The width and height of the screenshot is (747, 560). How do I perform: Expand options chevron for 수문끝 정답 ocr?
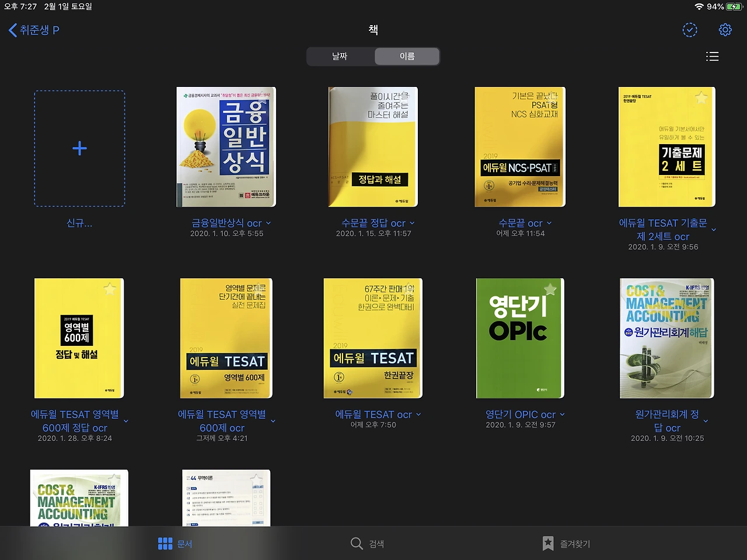(412, 223)
